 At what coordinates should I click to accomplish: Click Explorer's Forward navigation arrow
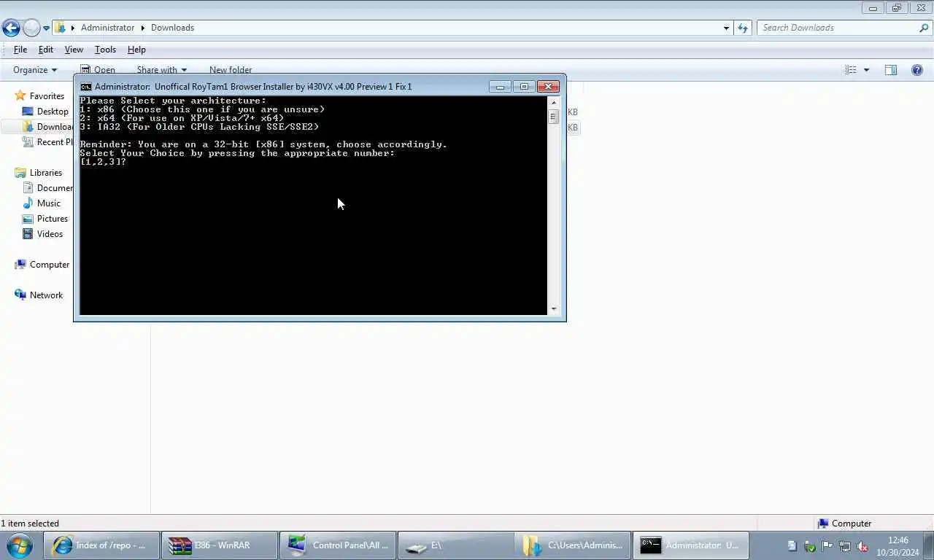(31, 28)
